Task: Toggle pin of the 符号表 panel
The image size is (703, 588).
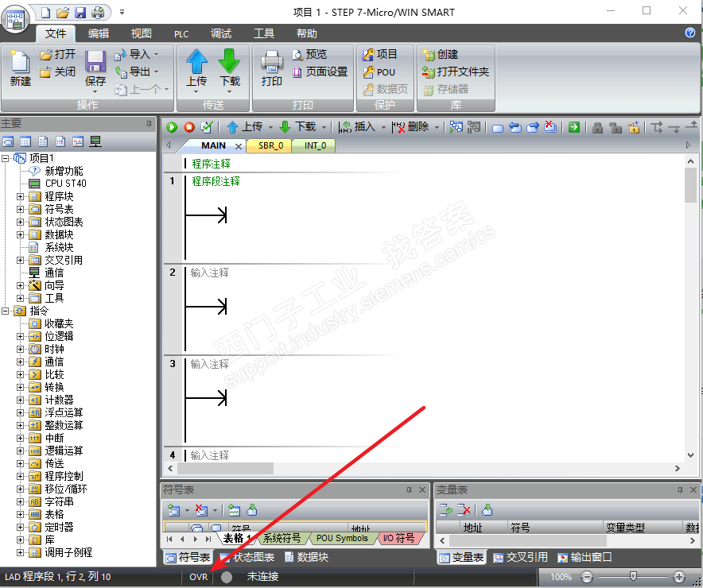Action: [x=409, y=490]
